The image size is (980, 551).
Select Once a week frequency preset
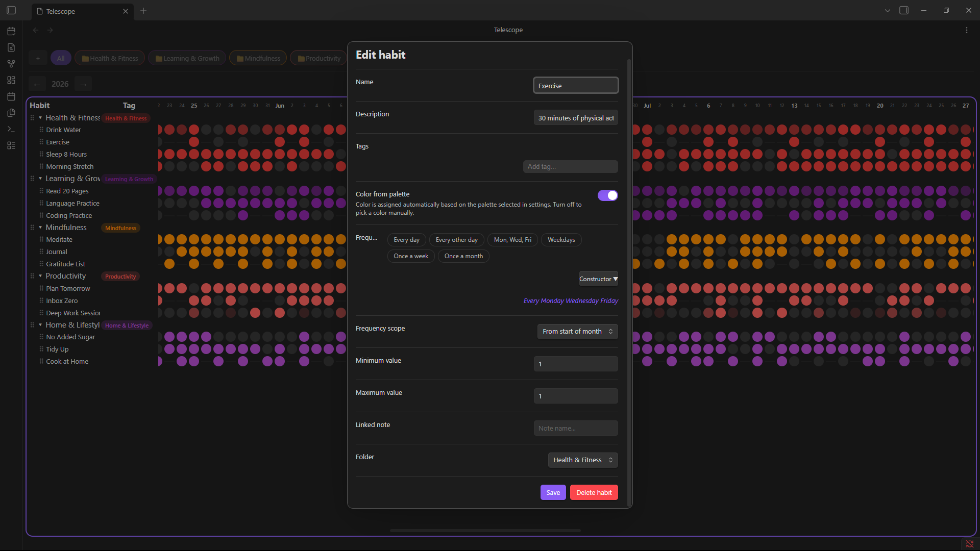(x=411, y=256)
